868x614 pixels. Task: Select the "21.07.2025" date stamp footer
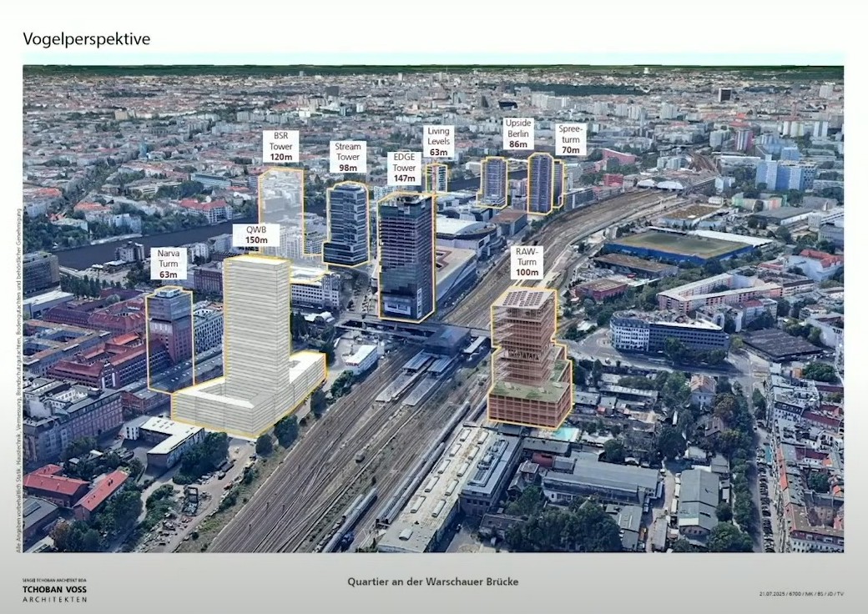(x=801, y=594)
